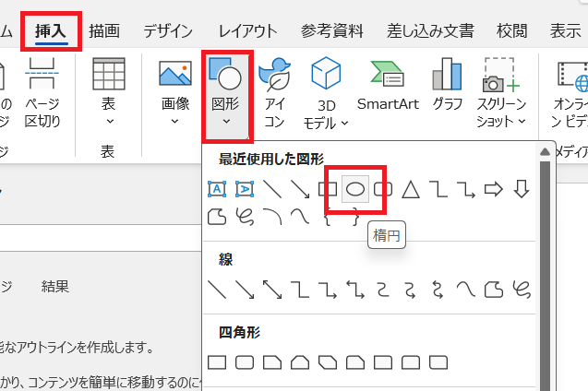Select the first rectangle under 四角形
Screen dimensions: 588x391
click(218, 361)
